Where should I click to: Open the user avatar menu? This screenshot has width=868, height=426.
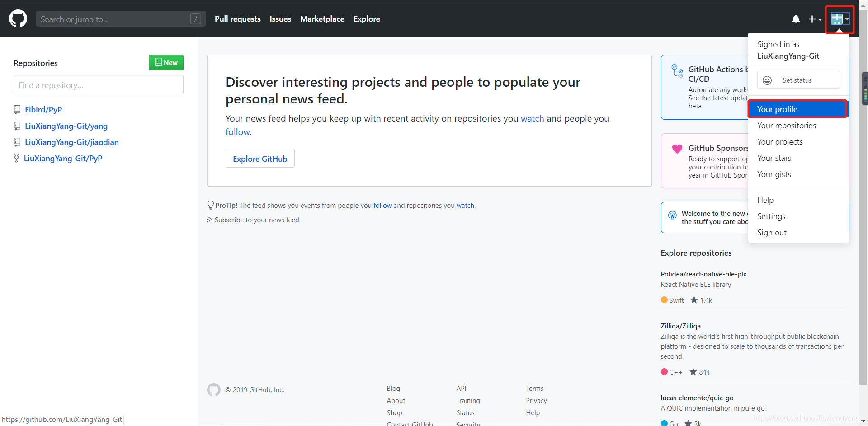840,19
